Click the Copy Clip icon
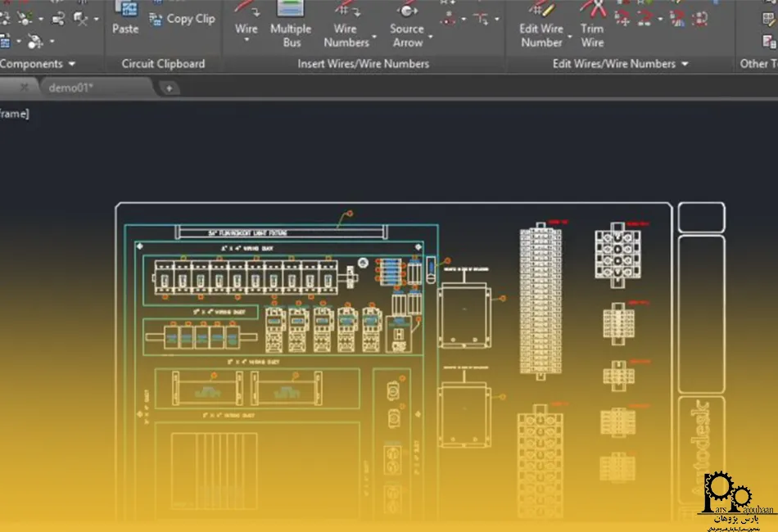The image size is (778, 532). tap(156, 20)
